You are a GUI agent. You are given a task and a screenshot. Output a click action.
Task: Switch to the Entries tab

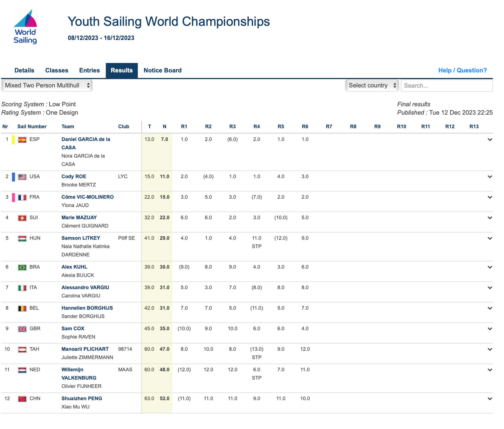(x=89, y=70)
